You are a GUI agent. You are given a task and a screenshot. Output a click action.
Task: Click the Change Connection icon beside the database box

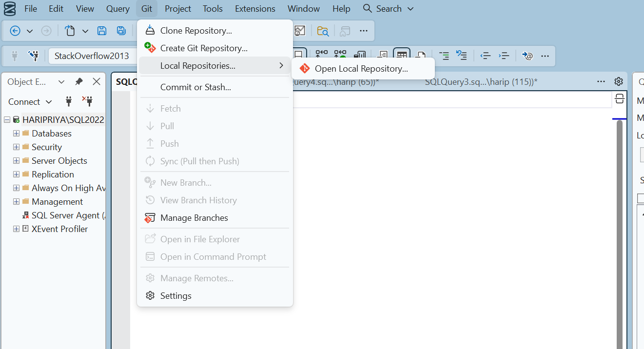click(33, 56)
